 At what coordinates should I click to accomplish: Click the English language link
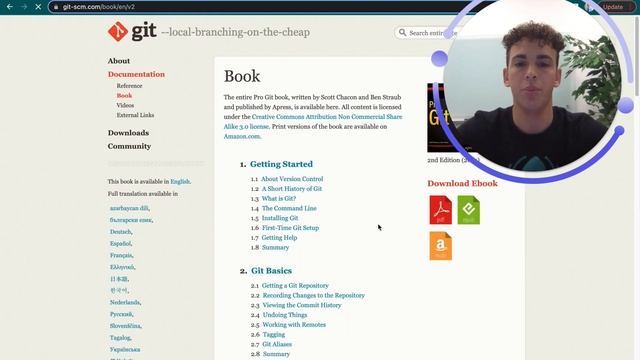(180, 182)
